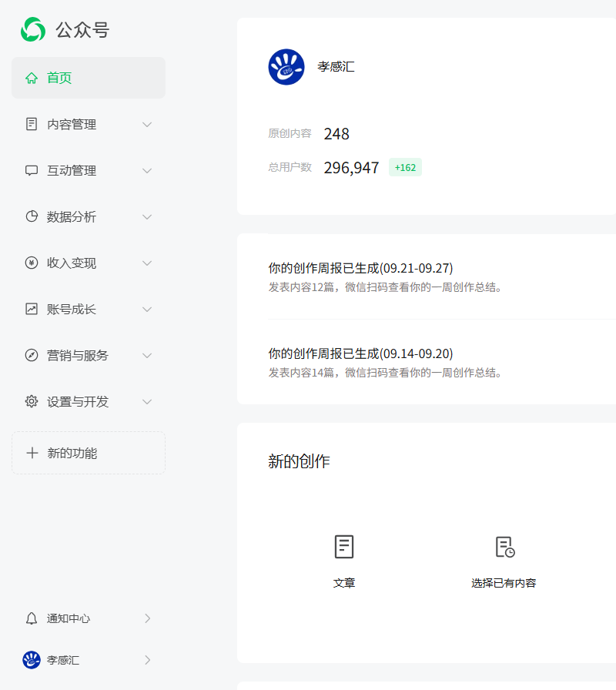Open the 通知中心 arrow
The width and height of the screenshot is (616, 690).
click(148, 618)
